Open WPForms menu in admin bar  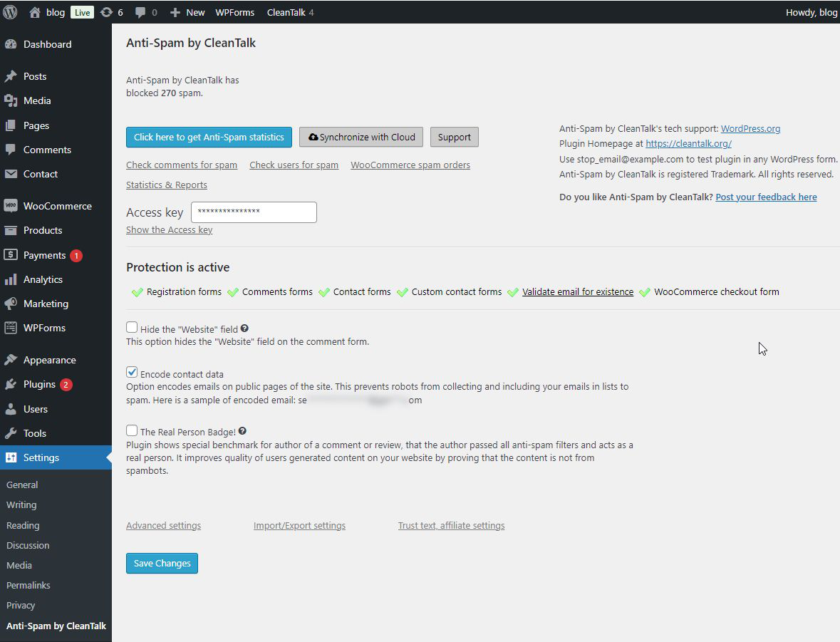pyautogui.click(x=234, y=12)
